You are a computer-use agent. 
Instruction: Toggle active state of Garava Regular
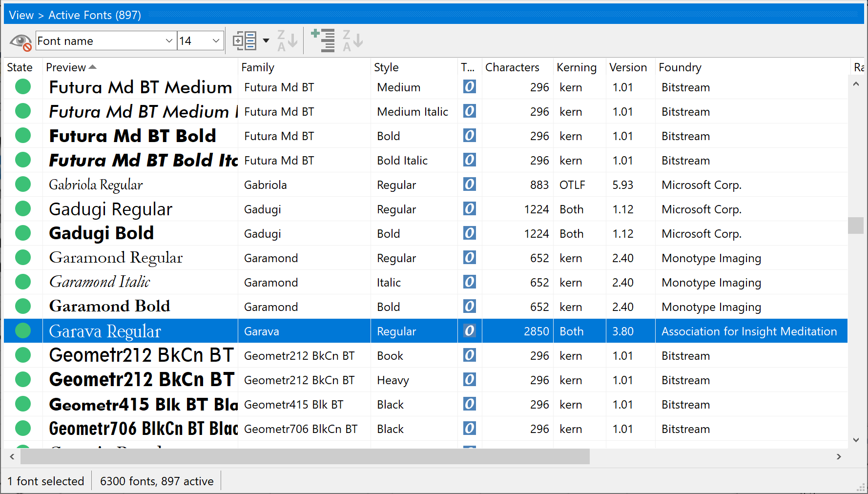[x=23, y=331]
